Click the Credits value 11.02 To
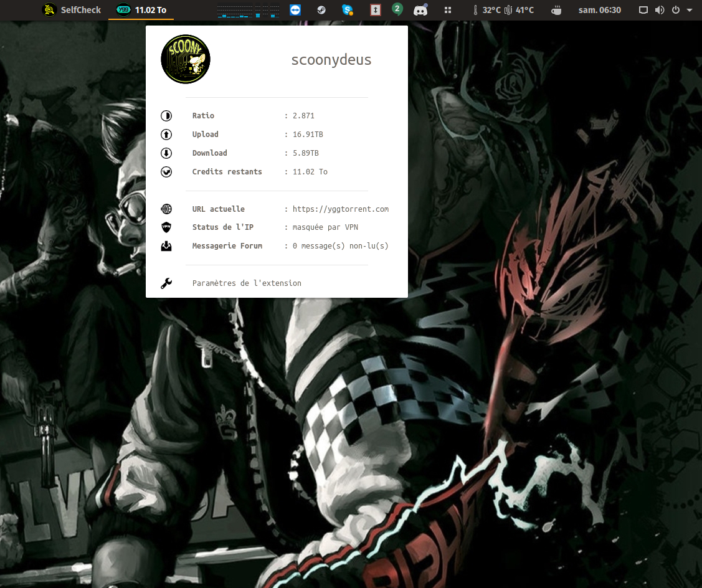Viewport: 702px width, 588px height. [310, 171]
